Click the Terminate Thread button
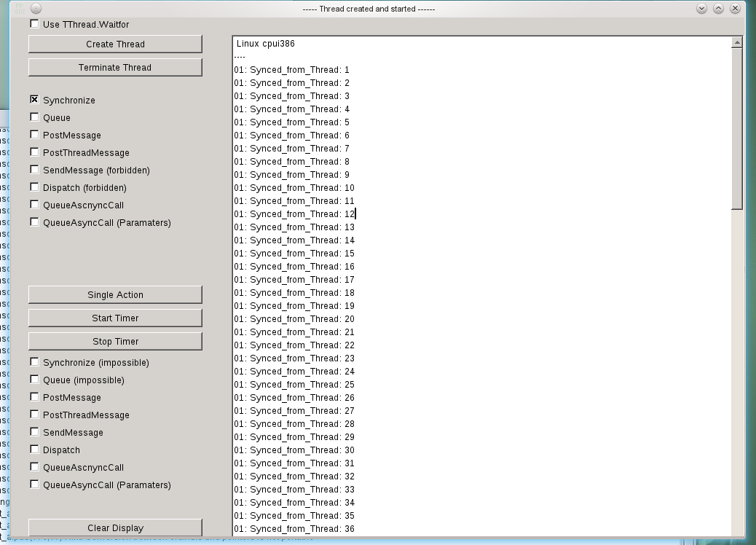The image size is (756, 545). [x=115, y=67]
